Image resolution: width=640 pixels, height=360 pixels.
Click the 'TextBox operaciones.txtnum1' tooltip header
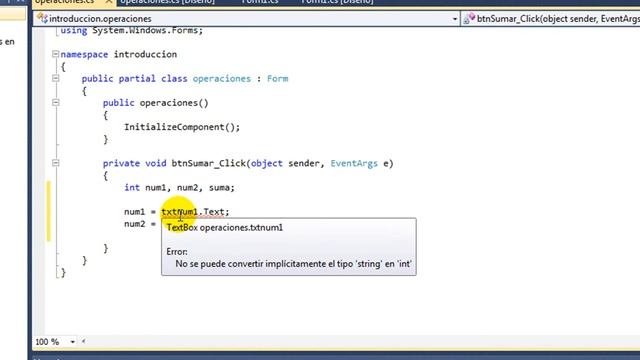coord(224,228)
